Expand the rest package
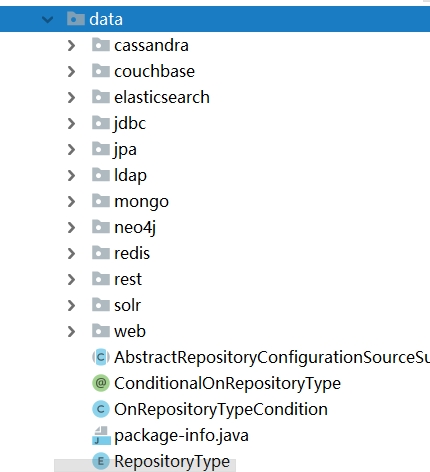The image size is (430, 472). 71,279
